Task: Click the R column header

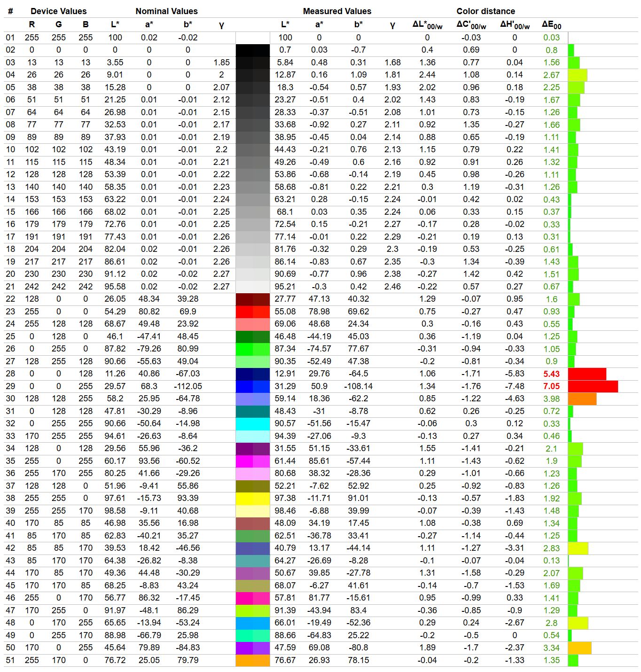Action: pos(32,24)
